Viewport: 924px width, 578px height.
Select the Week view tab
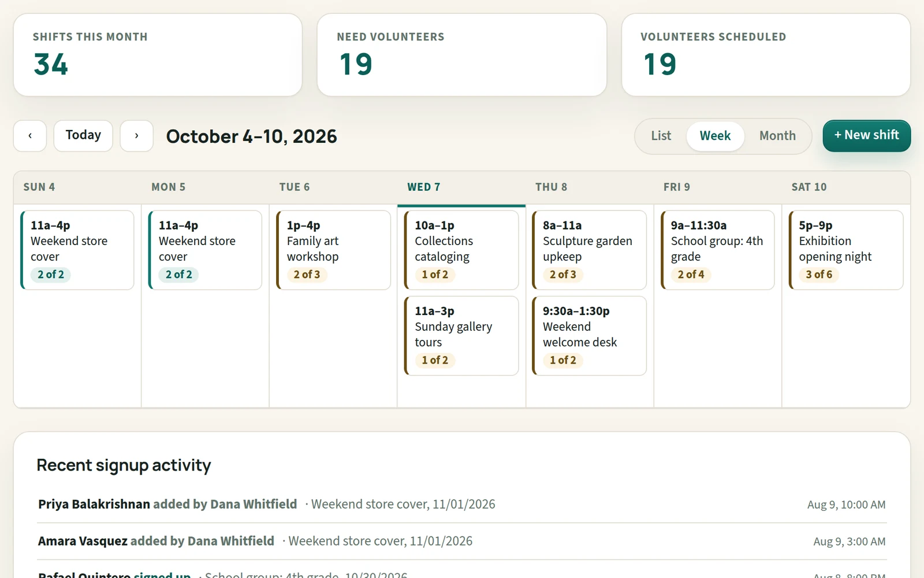coord(715,136)
